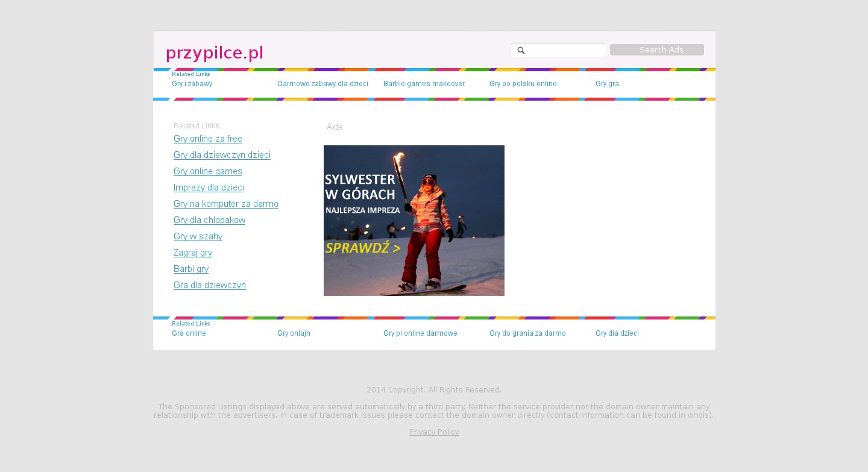This screenshot has height=472, width=868.
Task: Focus the search ads input field
Action: (558, 50)
